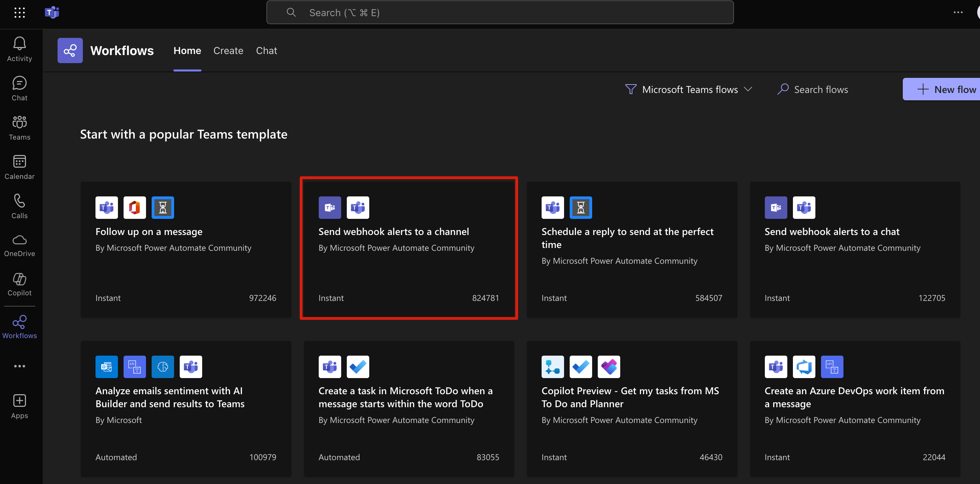This screenshot has width=980, height=484.
Task: Click the usage count 83055
Action: coord(488,457)
